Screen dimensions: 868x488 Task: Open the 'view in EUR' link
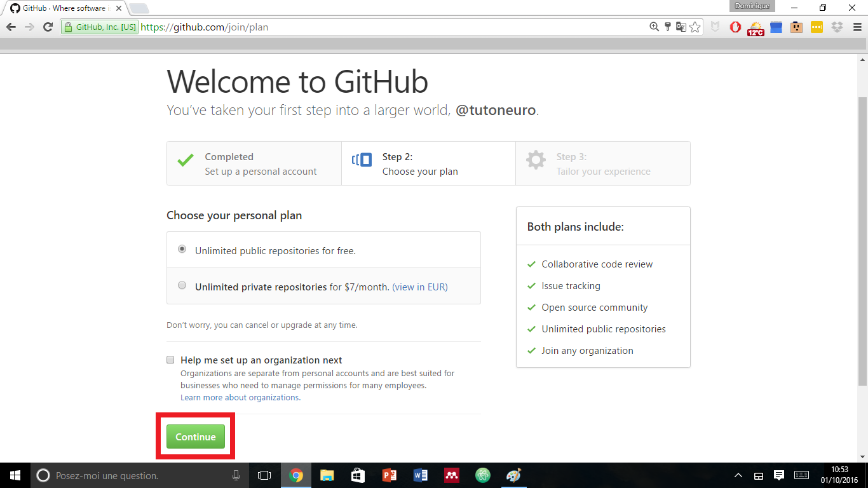(420, 287)
